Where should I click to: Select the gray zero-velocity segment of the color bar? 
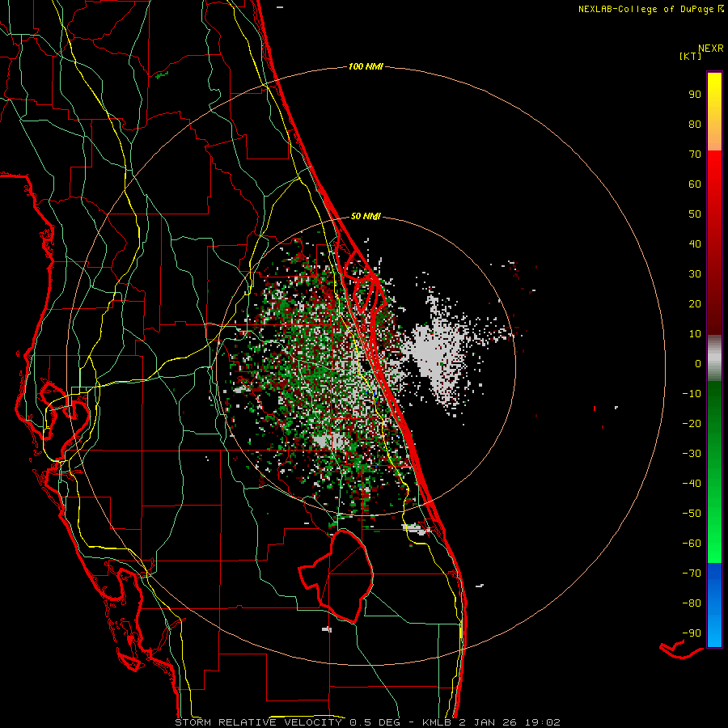(714, 358)
